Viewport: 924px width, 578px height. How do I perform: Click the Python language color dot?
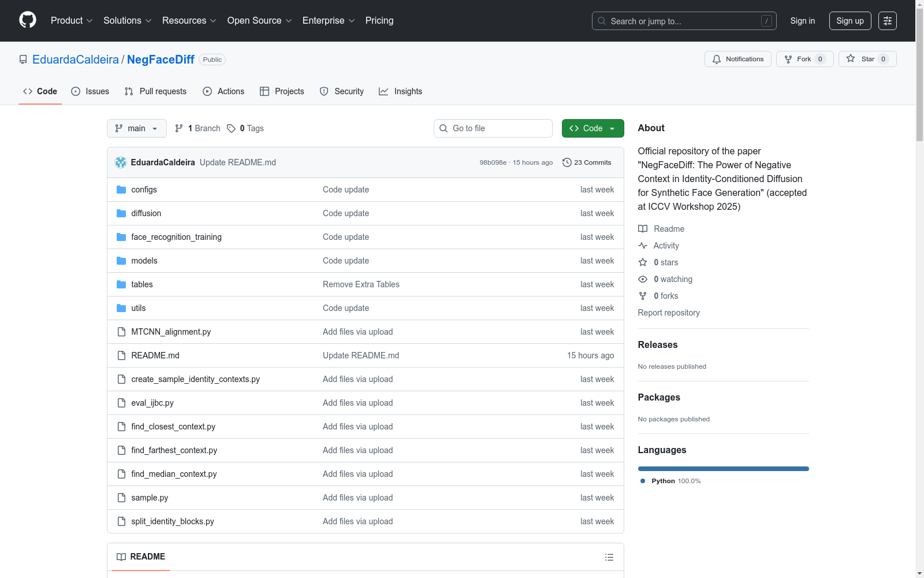pyautogui.click(x=643, y=481)
